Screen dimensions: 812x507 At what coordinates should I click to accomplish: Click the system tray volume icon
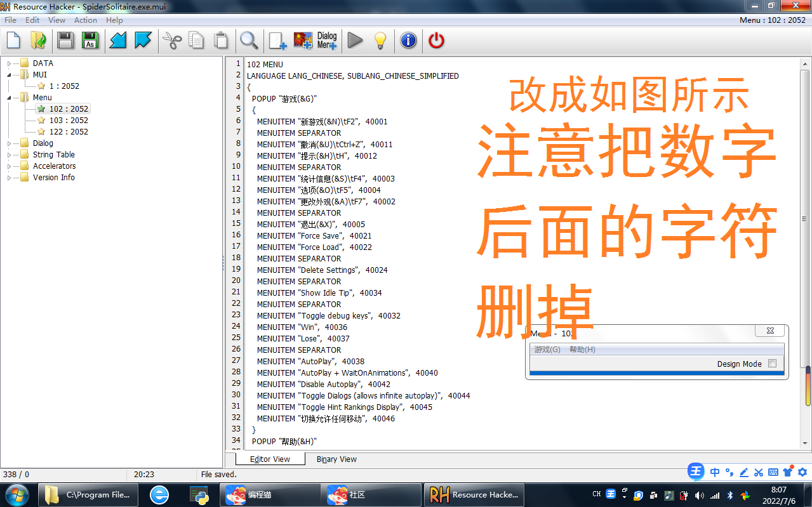coord(699,495)
